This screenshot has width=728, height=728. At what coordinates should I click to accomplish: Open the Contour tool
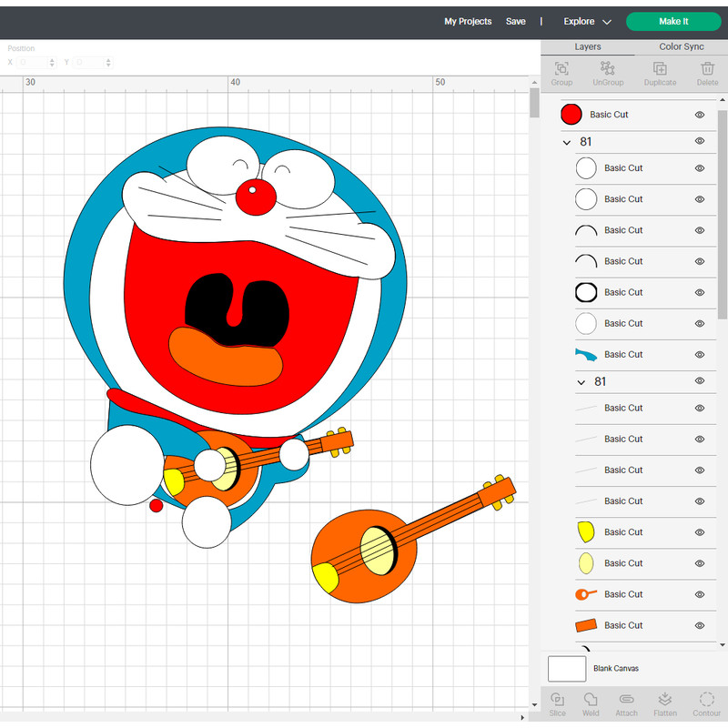pyautogui.click(x=707, y=703)
